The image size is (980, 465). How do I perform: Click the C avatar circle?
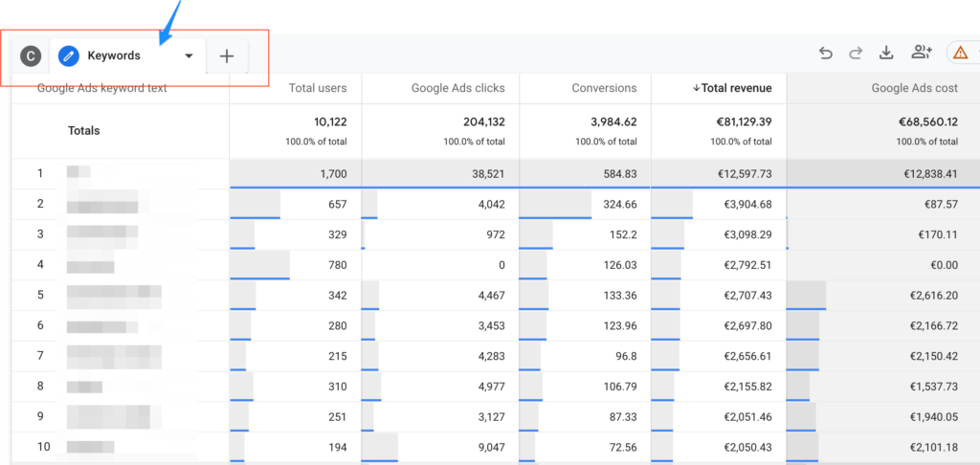(30, 55)
